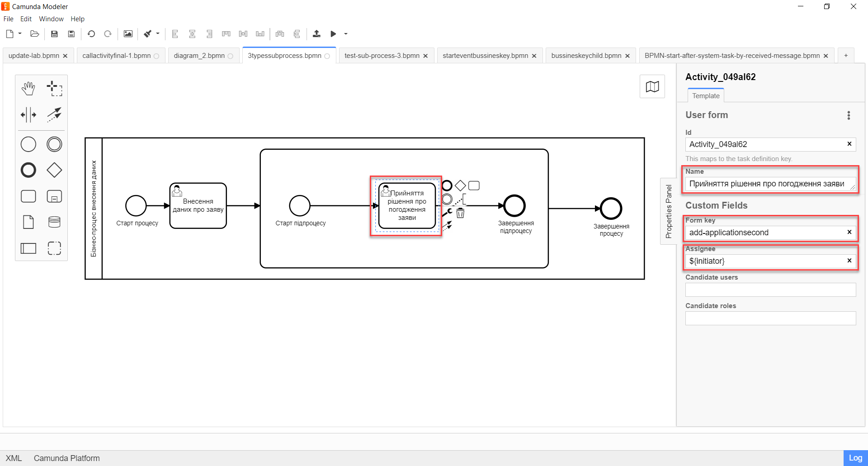Save the current diagram
868x466 pixels.
point(54,34)
